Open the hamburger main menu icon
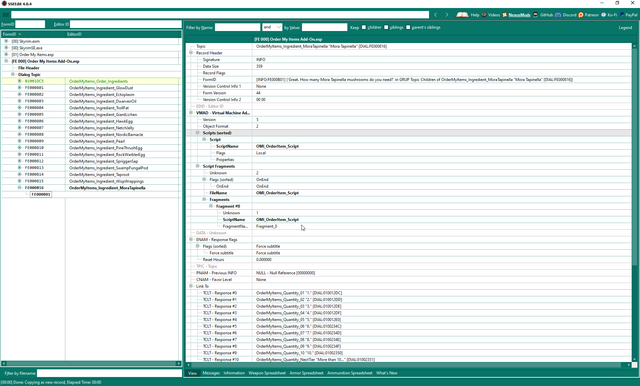The width and height of the screenshot is (640, 386). click(6, 15)
